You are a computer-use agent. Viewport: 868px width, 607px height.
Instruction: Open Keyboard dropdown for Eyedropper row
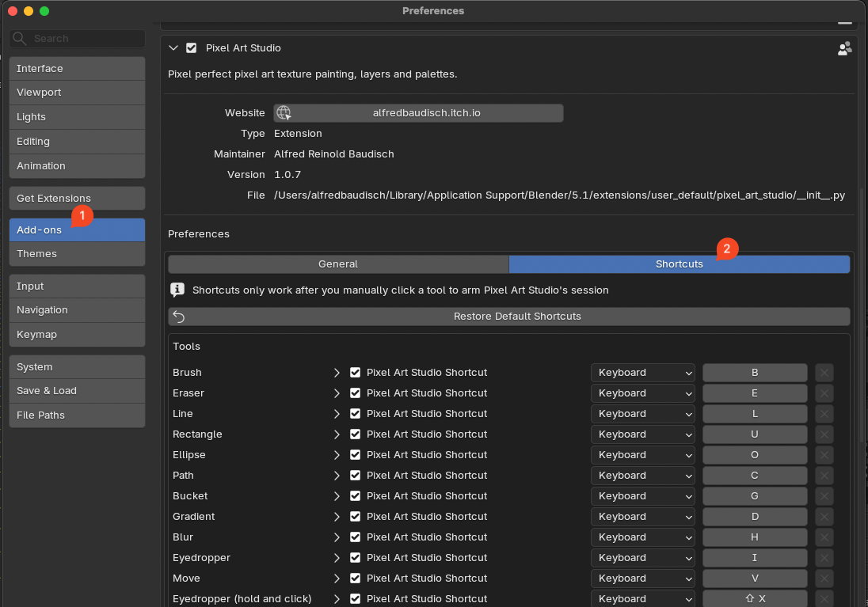tap(643, 558)
